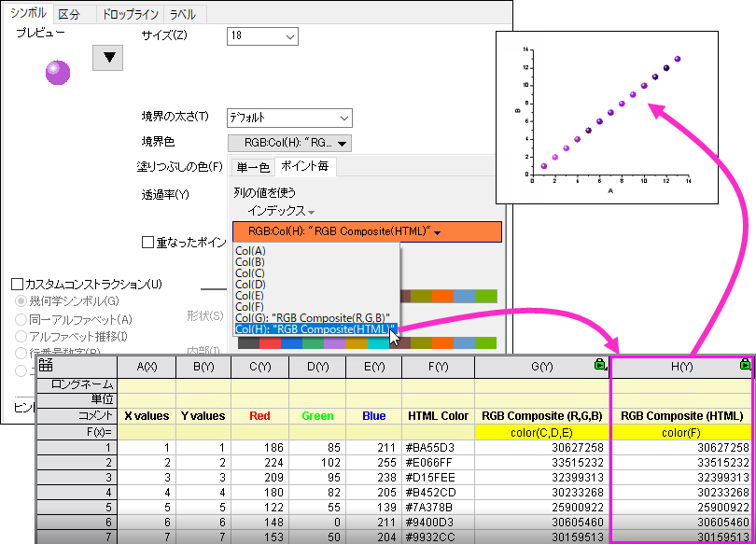Select column header F(Y)
Image resolution: width=756 pixels, height=544 pixels.
[x=438, y=367]
